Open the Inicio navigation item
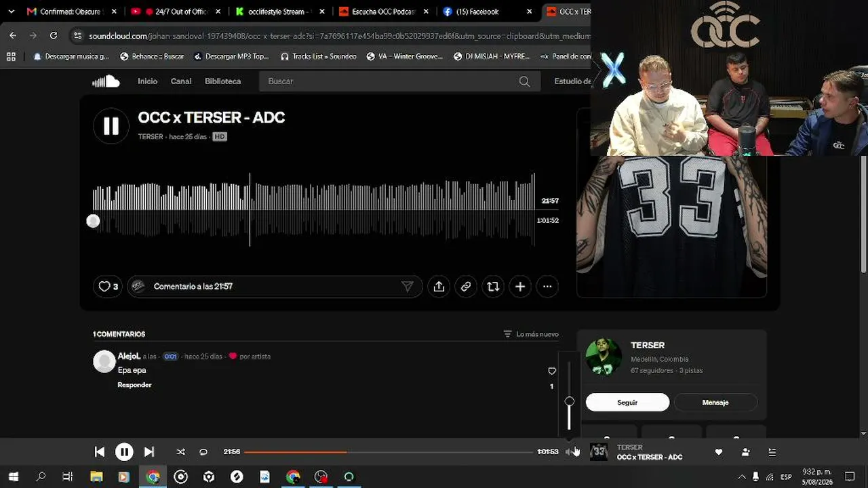Viewport: 868px width, 488px height. (x=147, y=81)
